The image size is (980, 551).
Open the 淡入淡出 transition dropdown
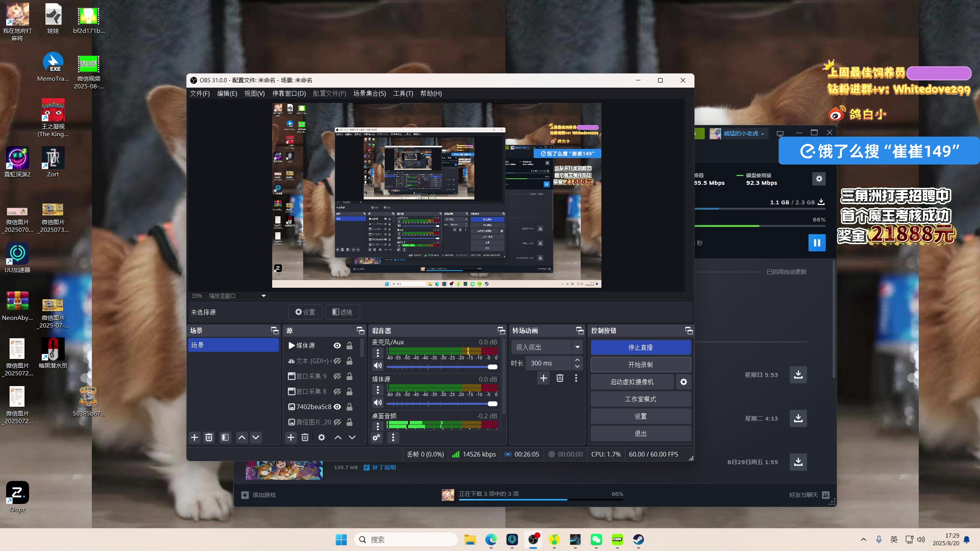pyautogui.click(x=547, y=347)
